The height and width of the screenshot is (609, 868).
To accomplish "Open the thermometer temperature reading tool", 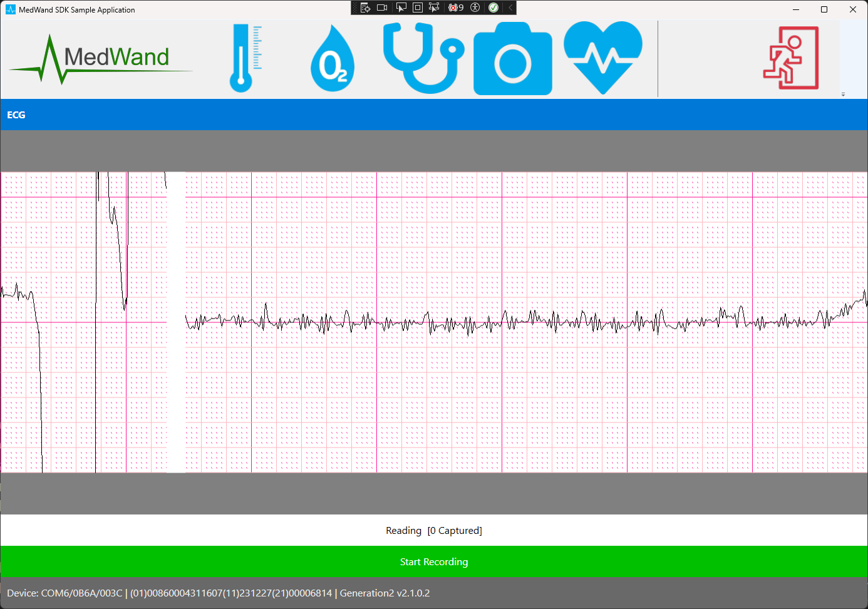I will (x=245, y=59).
